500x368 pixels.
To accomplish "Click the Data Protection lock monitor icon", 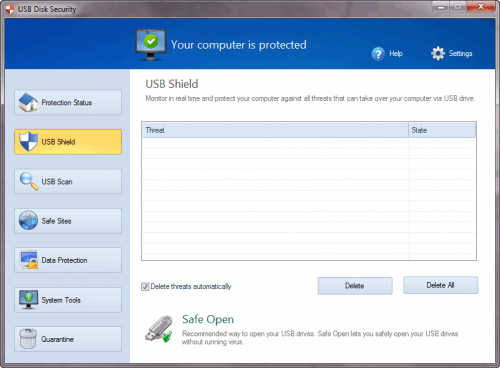I will click(x=29, y=260).
